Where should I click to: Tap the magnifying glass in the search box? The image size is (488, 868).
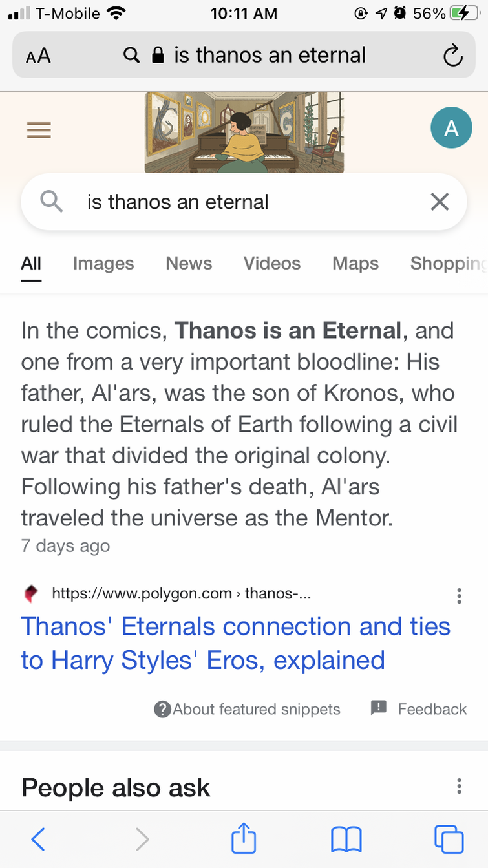tap(52, 202)
